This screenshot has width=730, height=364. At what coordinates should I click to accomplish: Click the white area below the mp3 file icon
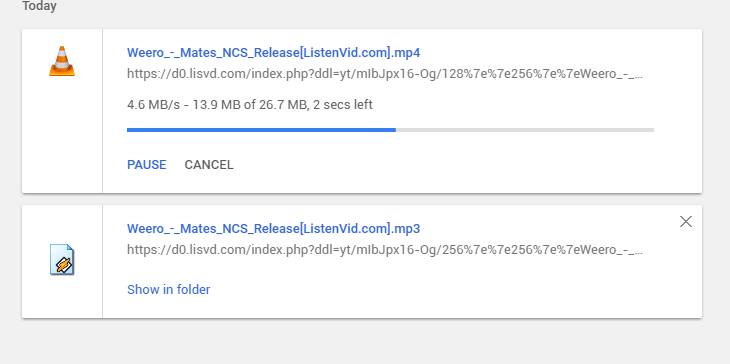[62, 298]
